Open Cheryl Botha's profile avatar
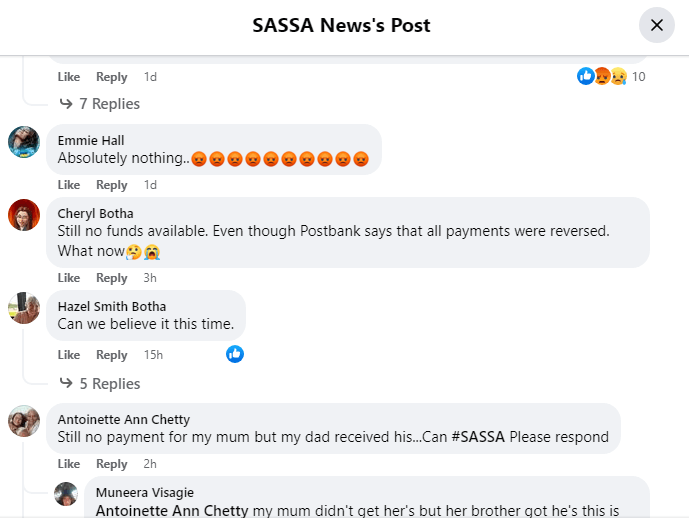 [24, 215]
